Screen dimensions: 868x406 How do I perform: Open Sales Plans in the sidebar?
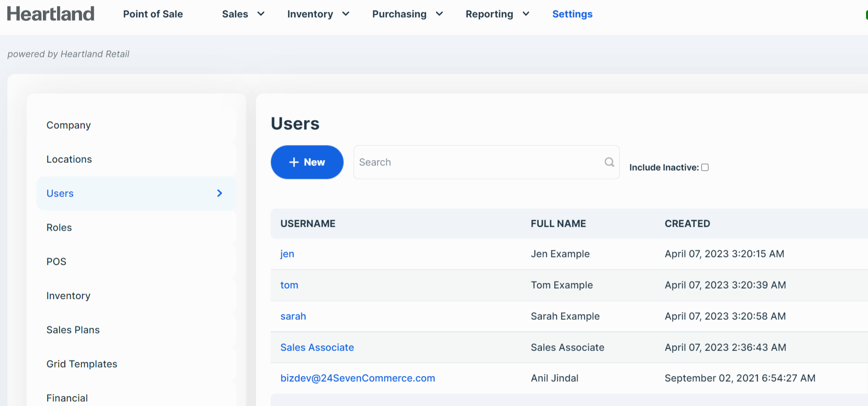click(x=137, y=330)
